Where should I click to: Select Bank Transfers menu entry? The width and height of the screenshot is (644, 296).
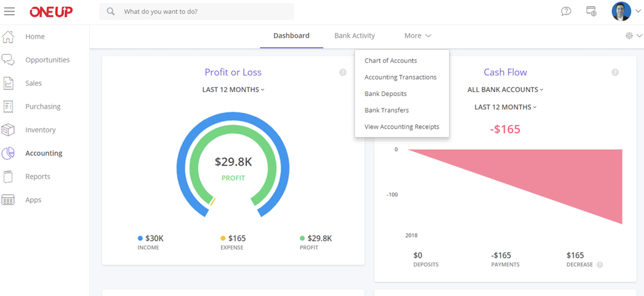pos(386,110)
